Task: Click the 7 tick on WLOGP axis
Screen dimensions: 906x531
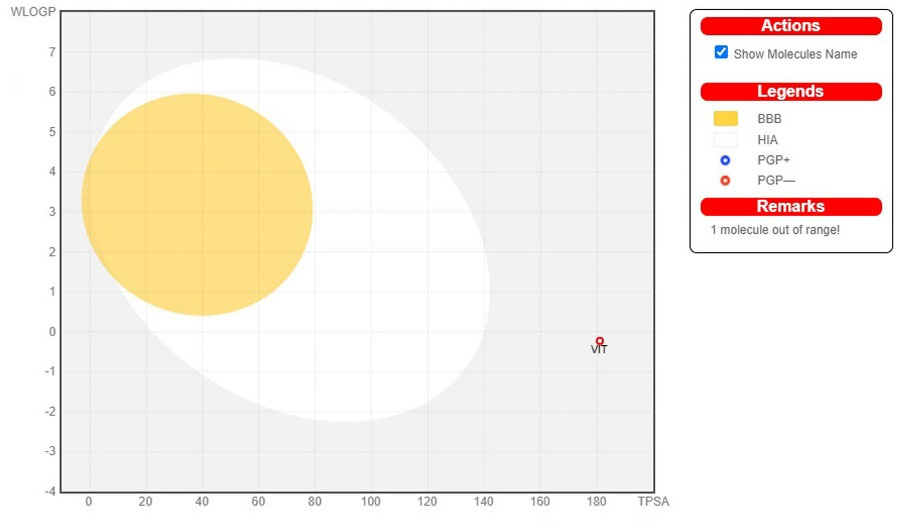Action: pyautogui.click(x=52, y=52)
